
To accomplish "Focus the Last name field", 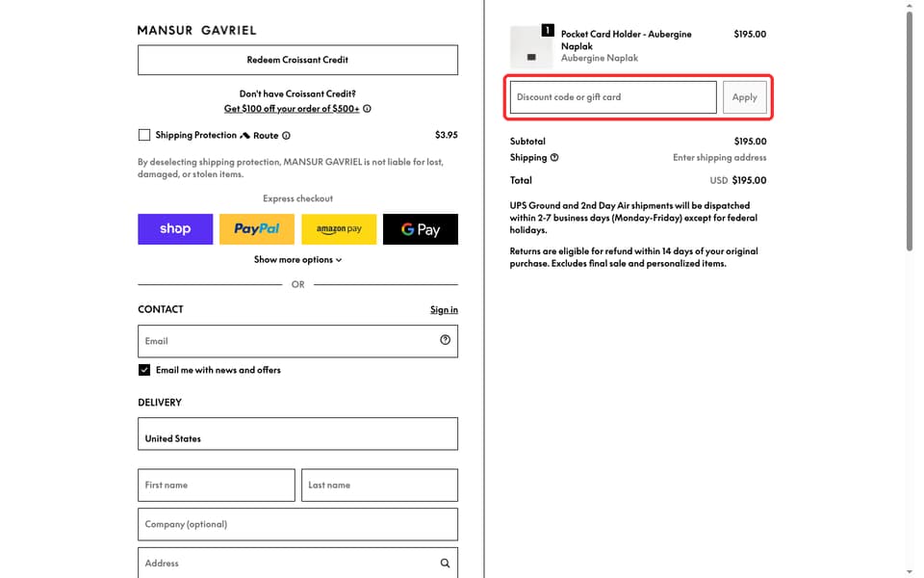I will (x=379, y=485).
